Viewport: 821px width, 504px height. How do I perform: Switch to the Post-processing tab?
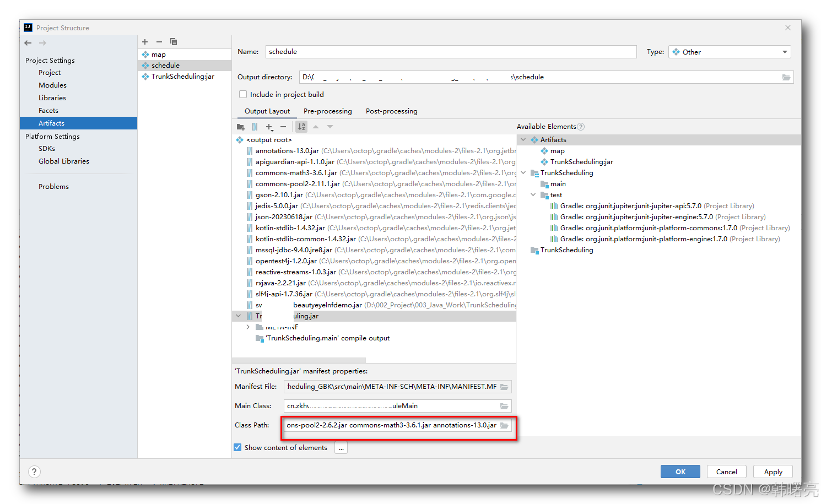[391, 111]
